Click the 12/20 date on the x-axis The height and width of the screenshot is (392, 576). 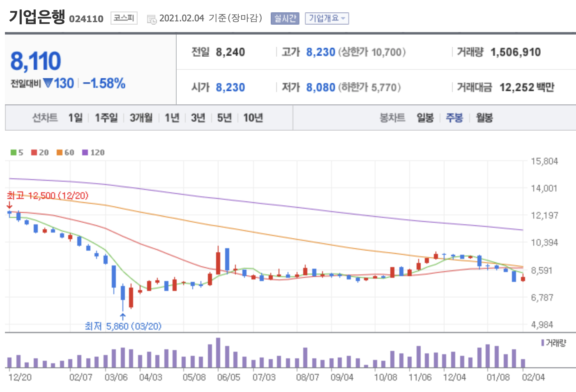pyautogui.click(x=20, y=377)
